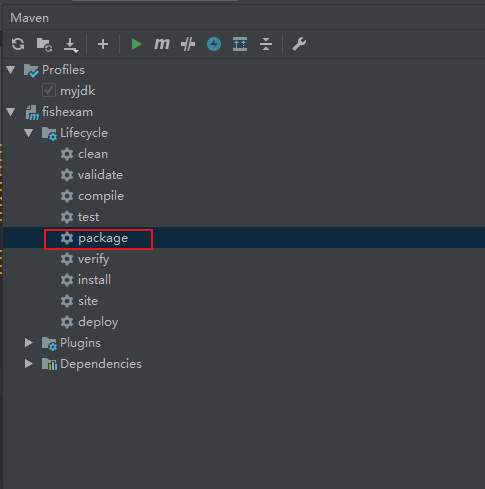Screen dimensions: 485x489
Task: Expand the Dependencies folder arrow
Action: (x=29, y=364)
